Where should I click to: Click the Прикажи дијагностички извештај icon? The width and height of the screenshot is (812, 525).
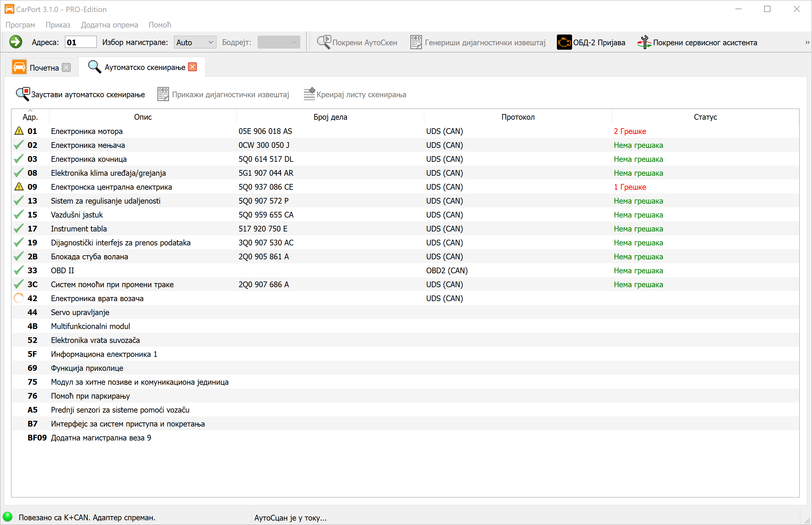163,94
